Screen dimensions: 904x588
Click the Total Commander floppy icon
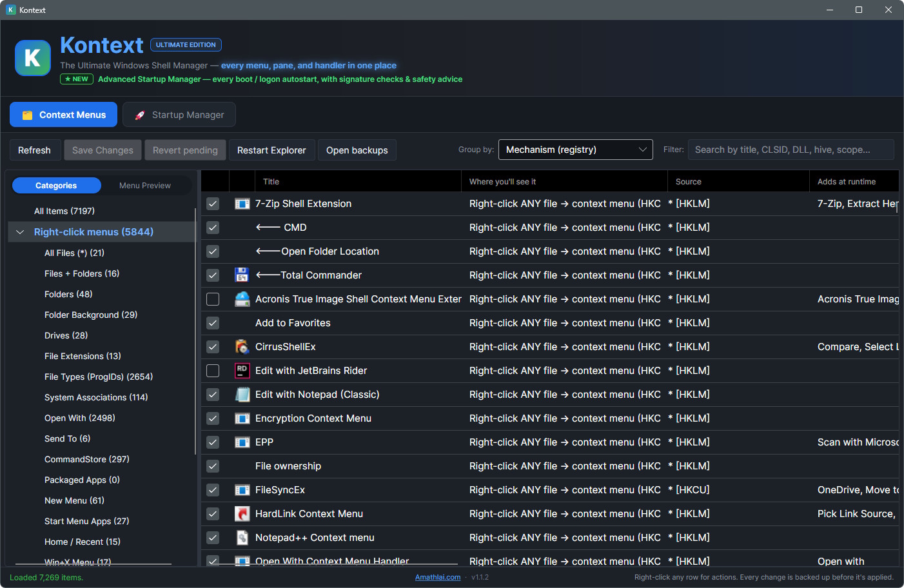[242, 275]
